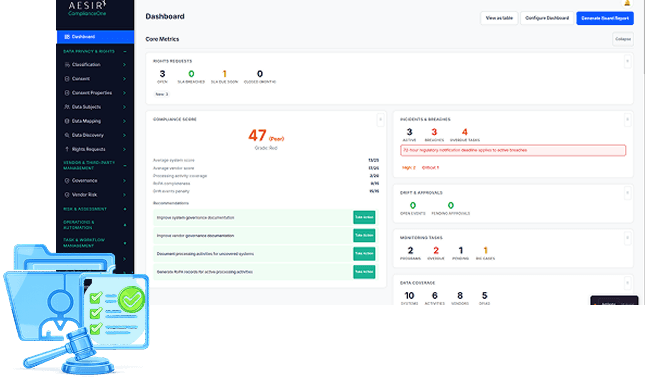Screen dimensions: 646x377
Task: Click the Classification icon in the sidebar
Action: click(x=67, y=65)
